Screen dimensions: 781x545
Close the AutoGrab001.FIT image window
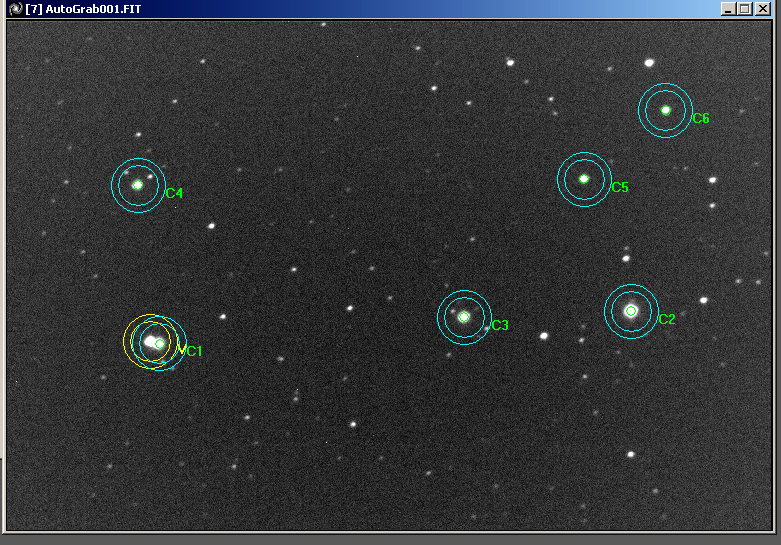pos(763,8)
